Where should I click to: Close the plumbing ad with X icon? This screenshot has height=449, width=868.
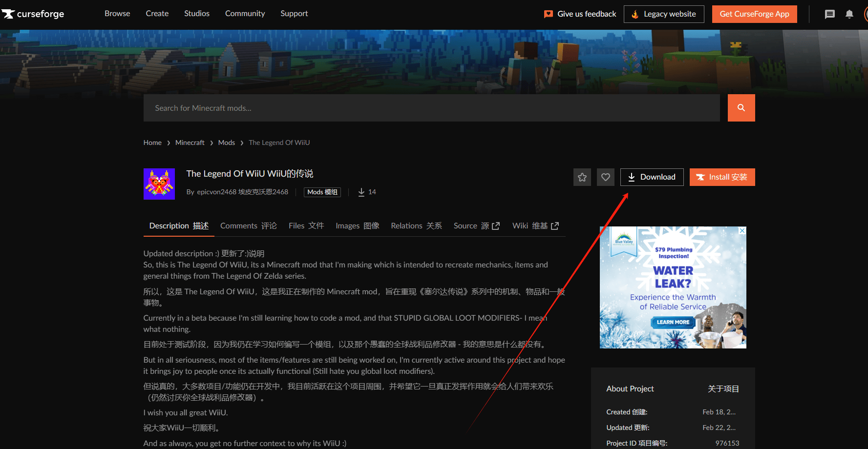[x=742, y=231]
